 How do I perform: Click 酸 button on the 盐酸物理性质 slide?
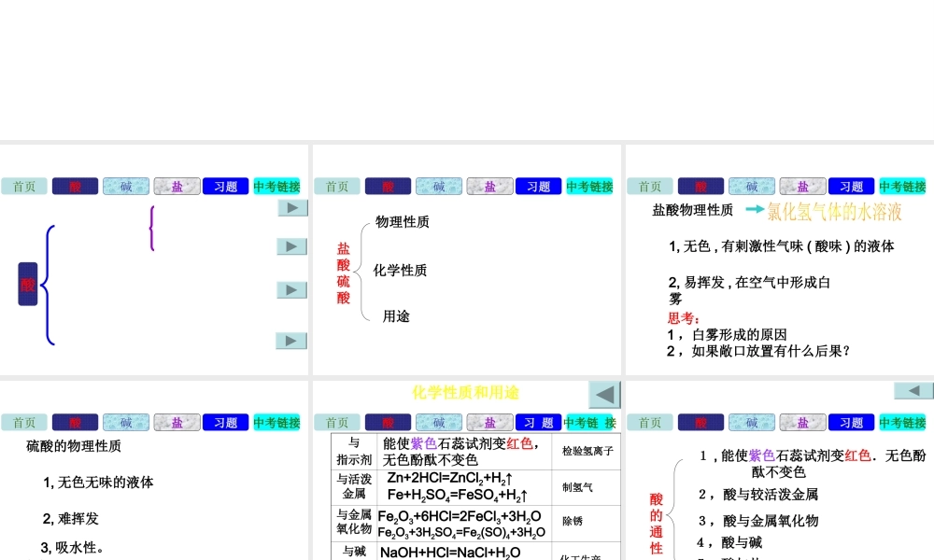click(701, 187)
